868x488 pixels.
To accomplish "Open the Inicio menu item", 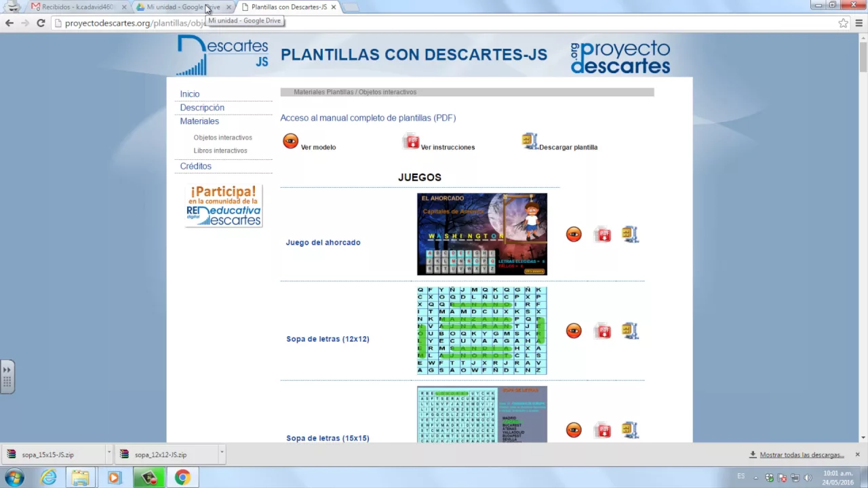I will 190,94.
